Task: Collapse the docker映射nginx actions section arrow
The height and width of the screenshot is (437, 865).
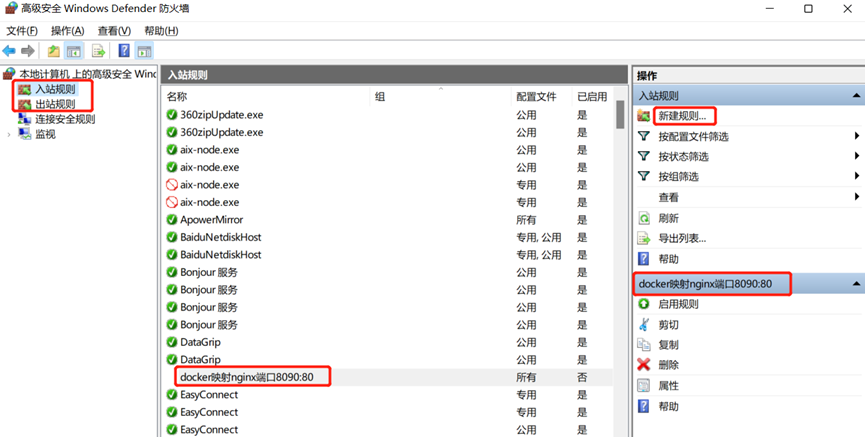Action: coord(856,284)
